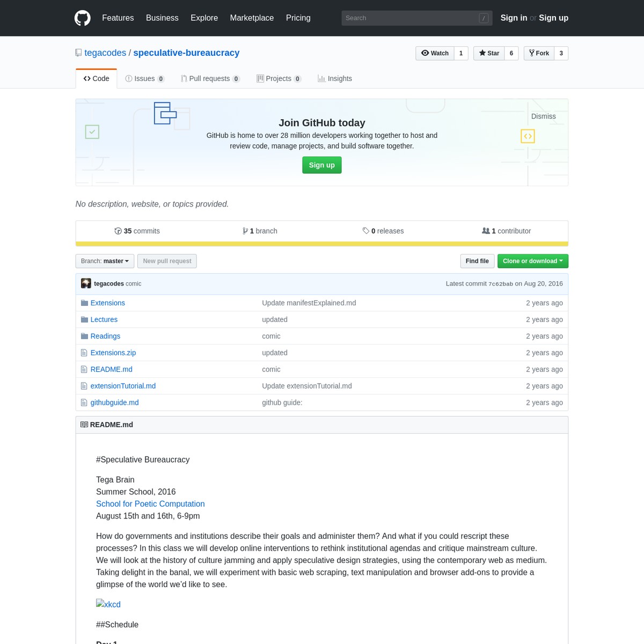Open githubguide.md file

115,402
